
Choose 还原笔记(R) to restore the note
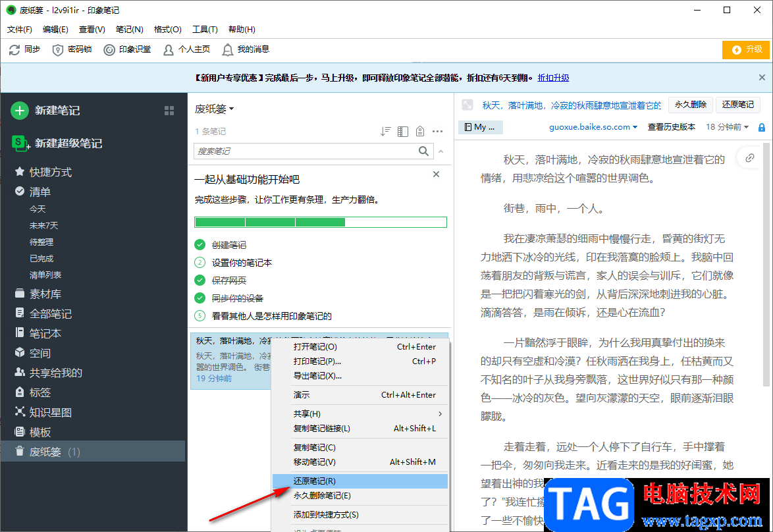(x=360, y=481)
